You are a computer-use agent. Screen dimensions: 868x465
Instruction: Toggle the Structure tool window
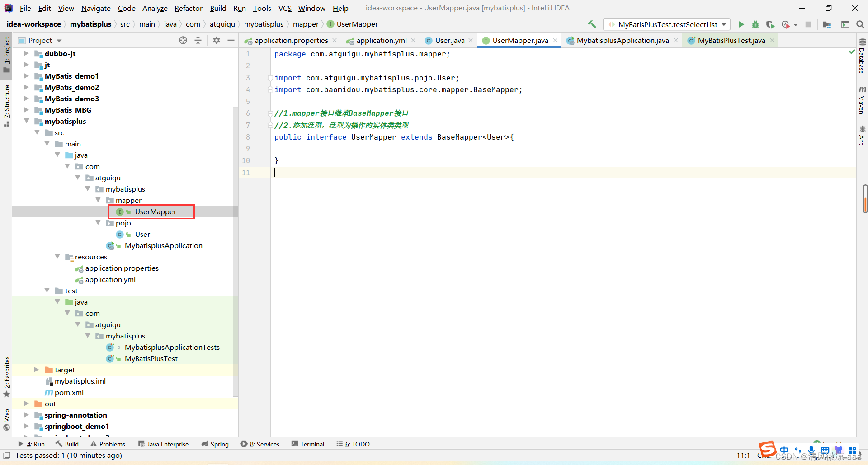pos(6,105)
